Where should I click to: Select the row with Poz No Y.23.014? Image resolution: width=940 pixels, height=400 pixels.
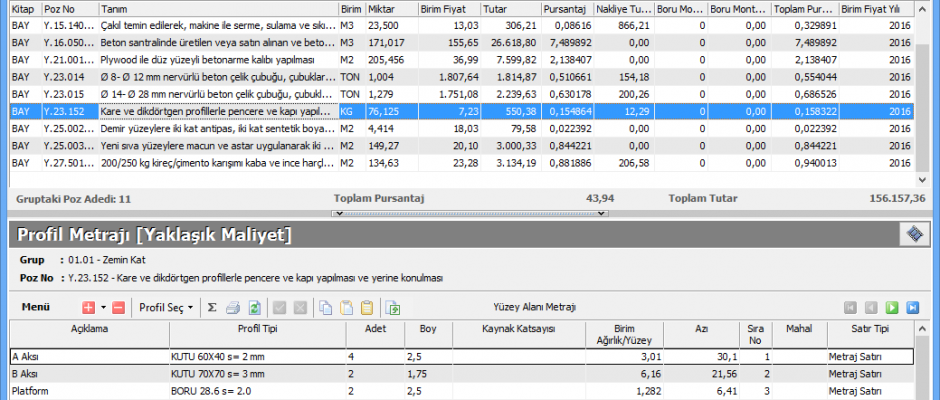point(60,76)
